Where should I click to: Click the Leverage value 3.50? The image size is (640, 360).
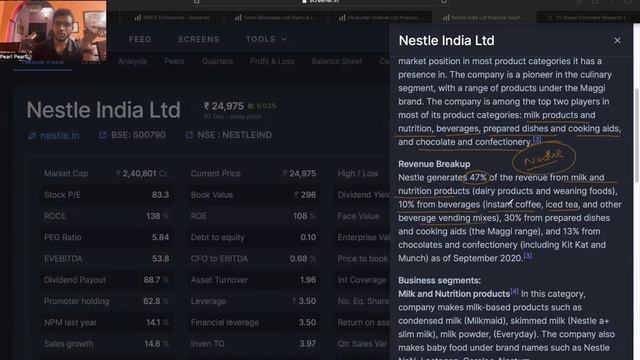[304, 301]
